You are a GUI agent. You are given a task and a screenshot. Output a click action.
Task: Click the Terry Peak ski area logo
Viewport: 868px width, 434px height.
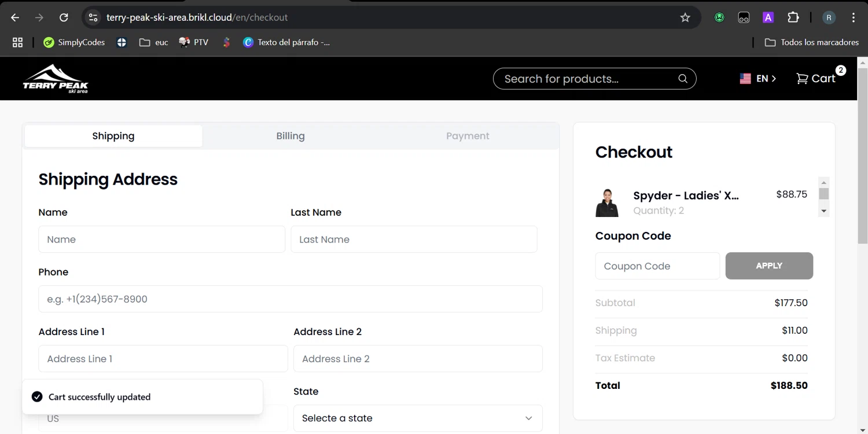(56, 79)
